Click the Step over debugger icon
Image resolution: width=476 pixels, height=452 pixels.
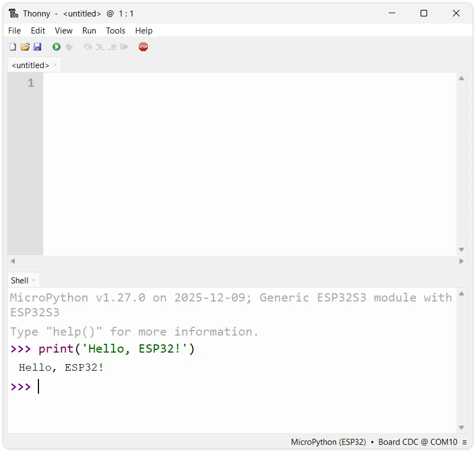click(88, 47)
